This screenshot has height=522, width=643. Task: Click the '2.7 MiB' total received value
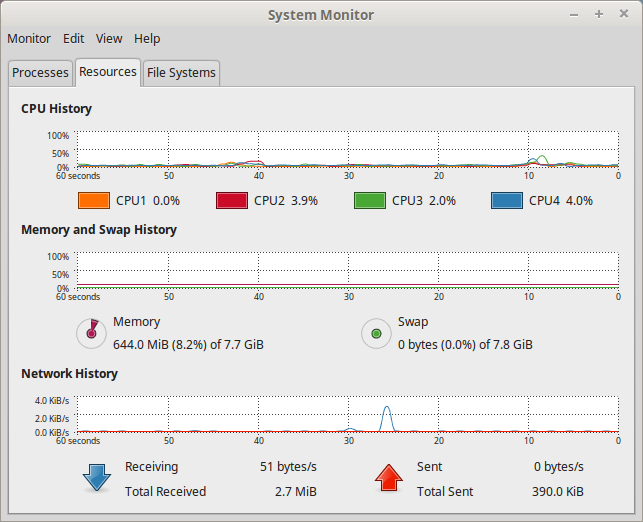296,492
